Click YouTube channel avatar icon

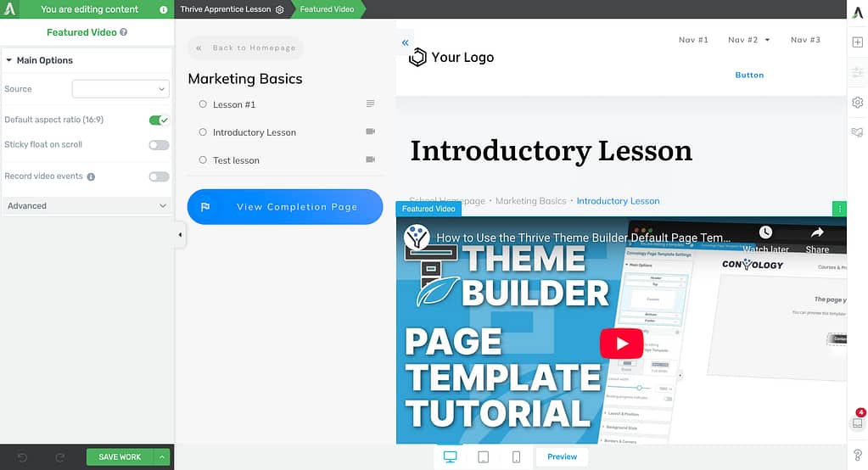417,237
